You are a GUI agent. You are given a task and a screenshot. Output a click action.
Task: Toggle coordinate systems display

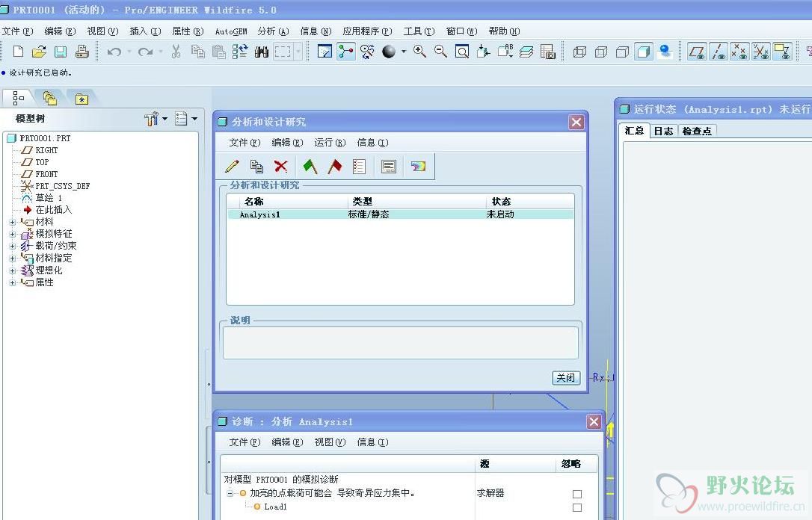760,52
